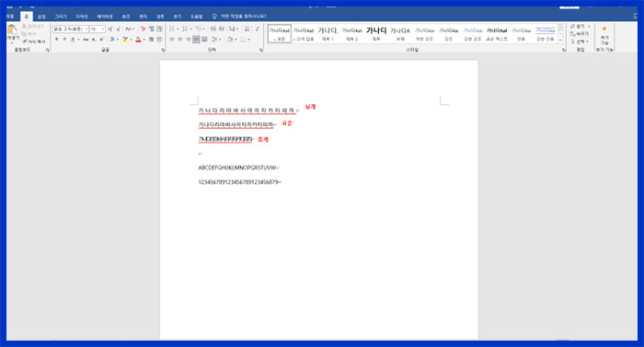Screen dimensions: 644x347
Task: Switch to the Design (디자인) tab
Action: tap(82, 17)
